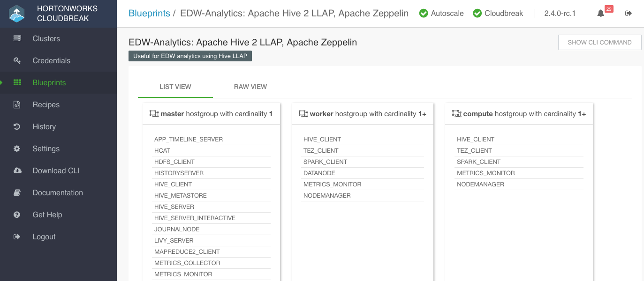Click the Blueprints breadcrumb link
The height and width of the screenshot is (281, 644).
pos(149,13)
